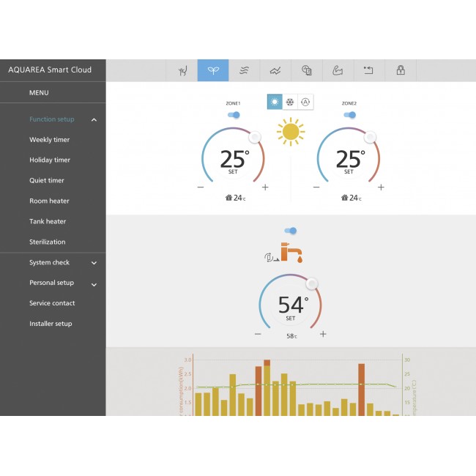The image size is (476, 476).
Task: Switch off the hot water tank toggle
Action: pos(291,231)
